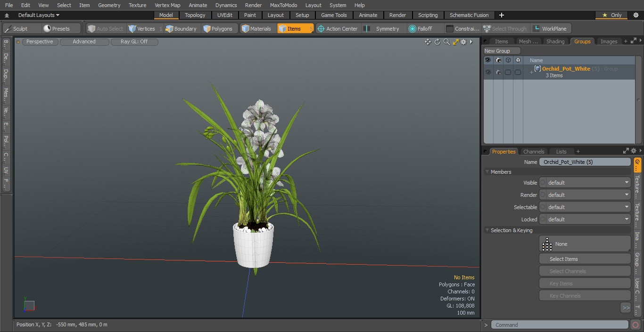Click the Select Through button

(505, 29)
